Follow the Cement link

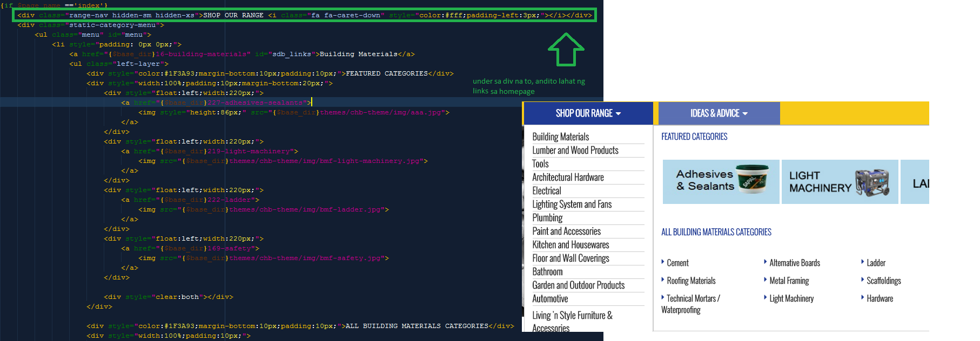[677, 263]
